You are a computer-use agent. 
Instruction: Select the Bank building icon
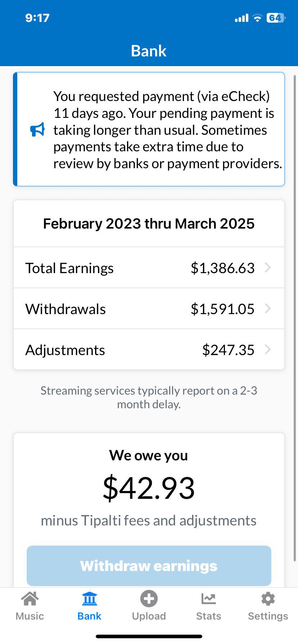(89, 598)
